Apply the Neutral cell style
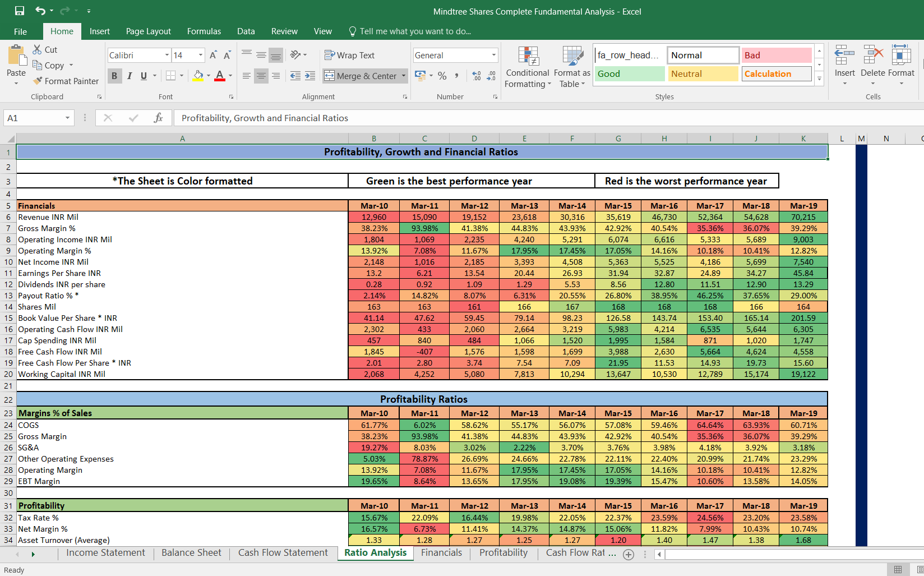The height and width of the screenshot is (576, 924). [703, 74]
